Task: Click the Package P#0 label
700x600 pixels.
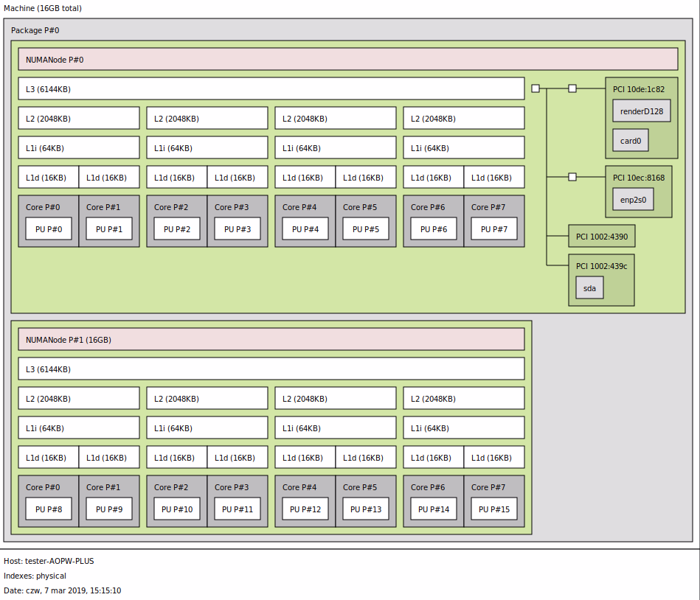Action: (x=35, y=30)
